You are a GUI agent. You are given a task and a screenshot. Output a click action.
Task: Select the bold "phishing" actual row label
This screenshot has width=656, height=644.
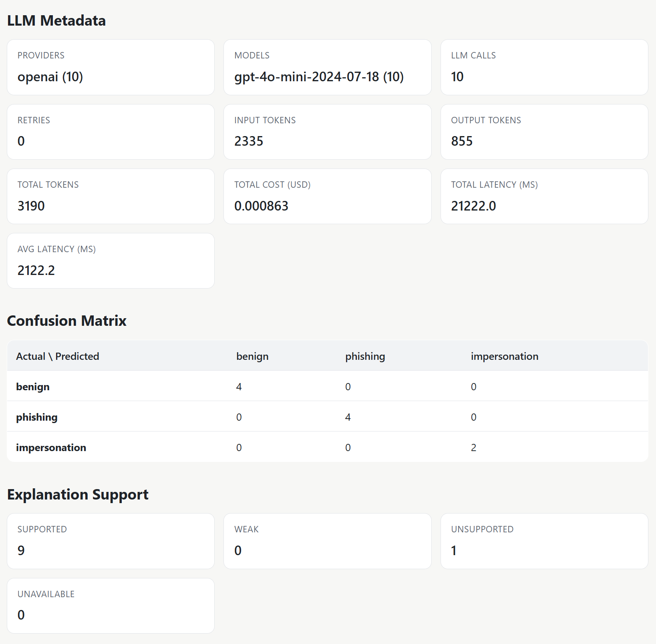tap(37, 417)
